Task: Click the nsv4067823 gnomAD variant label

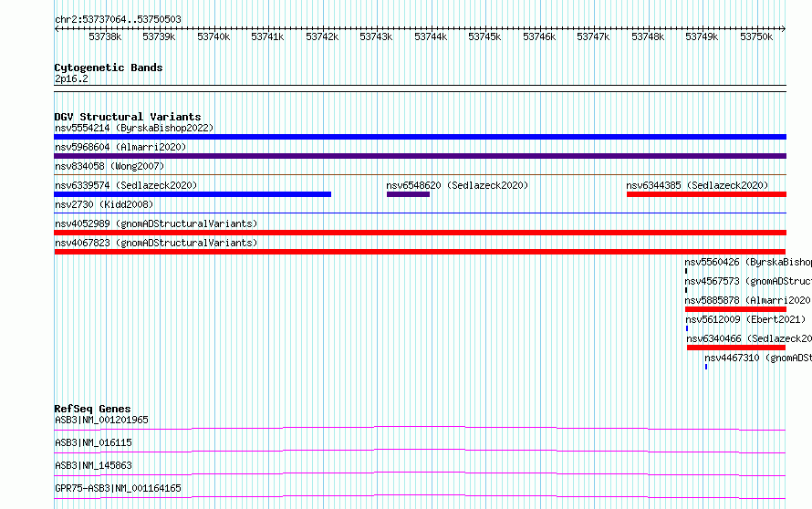Action: pos(156,243)
